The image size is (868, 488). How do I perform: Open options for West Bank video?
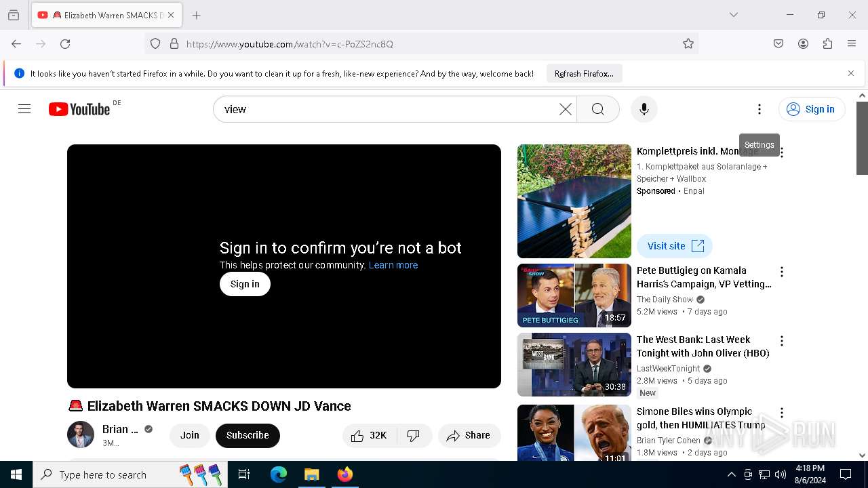click(782, 341)
